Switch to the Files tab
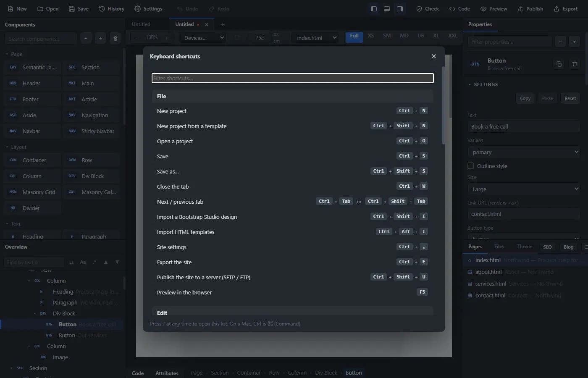The height and width of the screenshot is (378, 588). pyautogui.click(x=499, y=247)
